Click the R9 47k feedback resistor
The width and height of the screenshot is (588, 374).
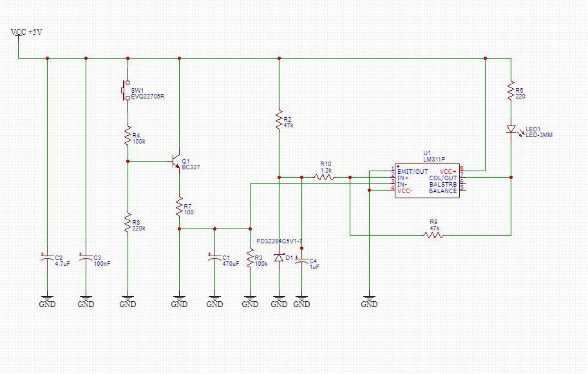point(433,235)
